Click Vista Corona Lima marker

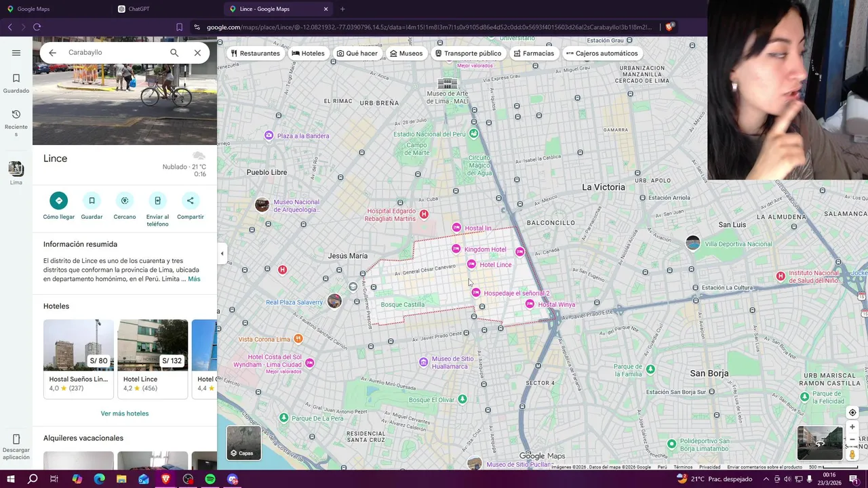click(298, 338)
